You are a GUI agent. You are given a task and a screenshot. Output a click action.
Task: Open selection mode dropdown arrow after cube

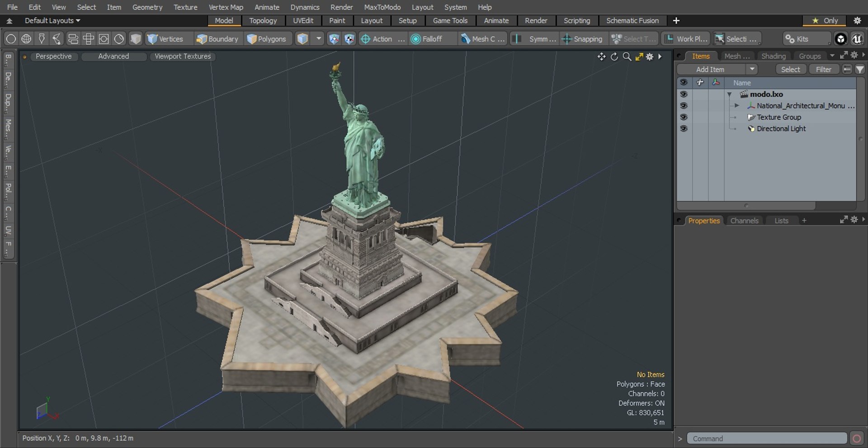click(319, 39)
